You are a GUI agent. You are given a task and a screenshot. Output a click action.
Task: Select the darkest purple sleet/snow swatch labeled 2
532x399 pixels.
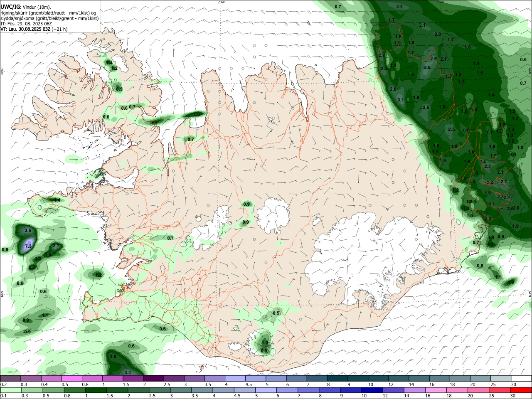tap(153, 378)
